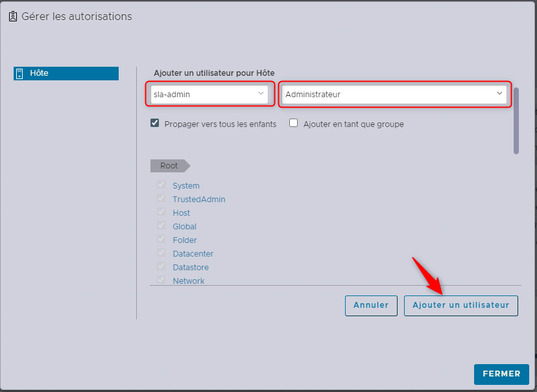Click the Datastore privilege entry
This screenshot has height=392, width=537.
[191, 268]
